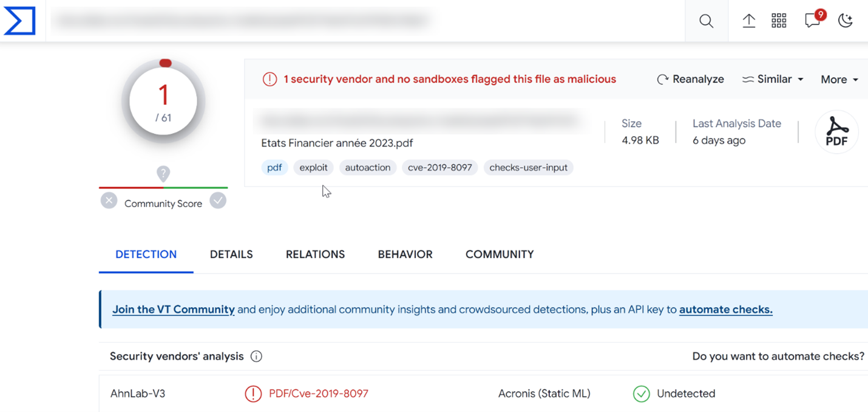Click the Join the VT Community link
Image resolution: width=868 pixels, height=412 pixels.
click(x=173, y=309)
